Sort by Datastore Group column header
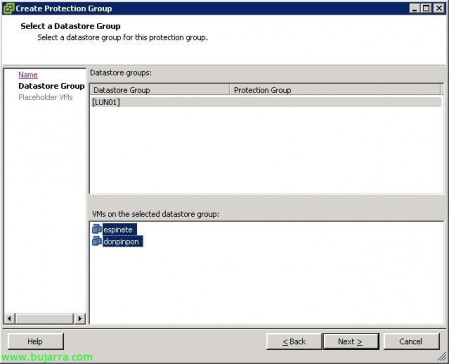The height and width of the screenshot is (364, 449). pyautogui.click(x=160, y=90)
